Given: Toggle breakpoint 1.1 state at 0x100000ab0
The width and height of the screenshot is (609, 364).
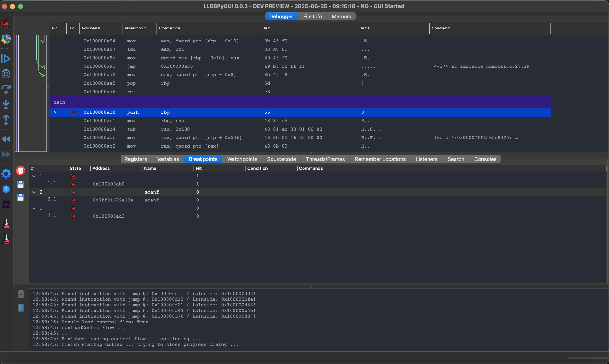Looking at the screenshot, I should [73, 184].
